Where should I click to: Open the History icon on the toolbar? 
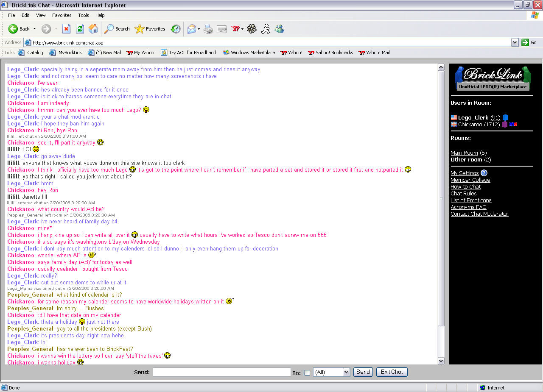coord(175,29)
